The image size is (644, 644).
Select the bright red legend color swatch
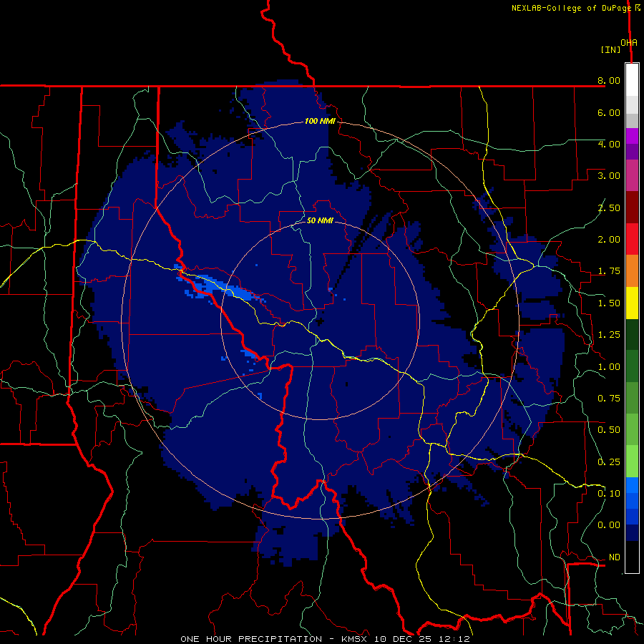coord(632,240)
